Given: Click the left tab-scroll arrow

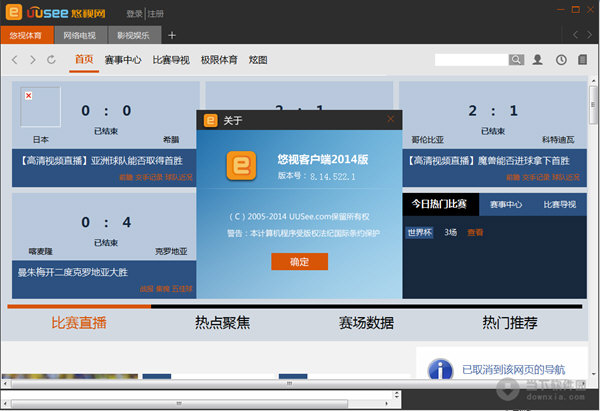Looking at the screenshot, I should (x=575, y=35).
